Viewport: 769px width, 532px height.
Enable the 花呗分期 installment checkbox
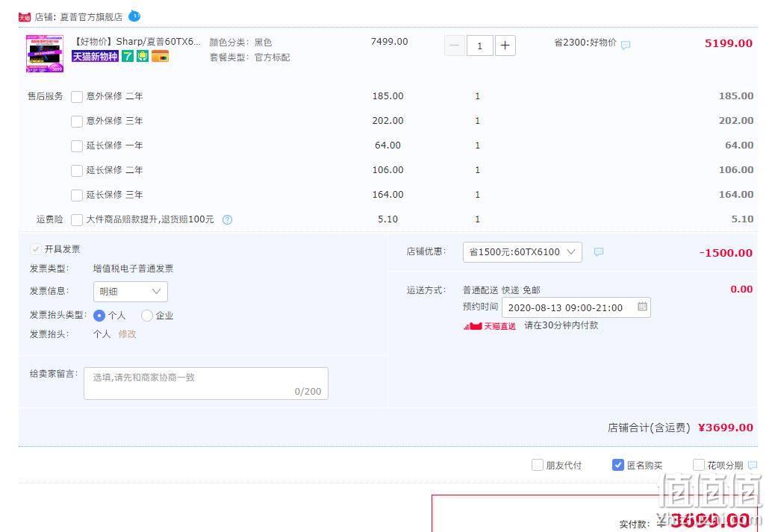tap(698, 465)
